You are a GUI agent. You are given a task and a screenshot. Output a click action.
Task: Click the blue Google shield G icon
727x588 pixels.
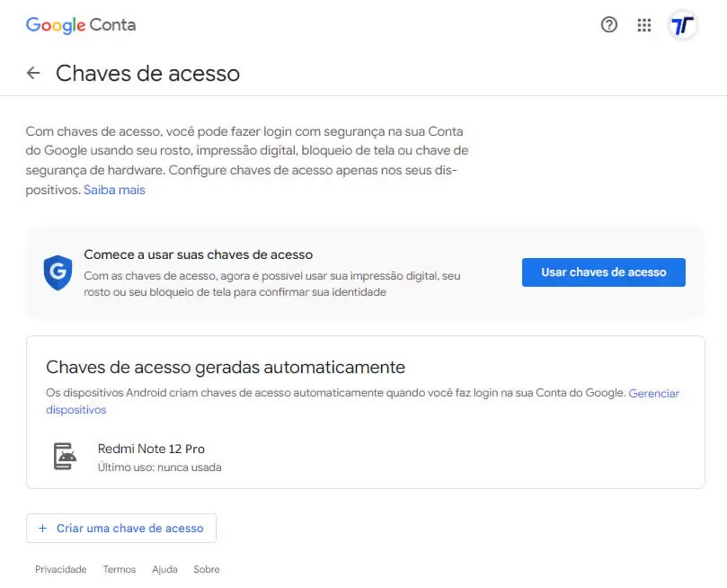tap(58, 272)
